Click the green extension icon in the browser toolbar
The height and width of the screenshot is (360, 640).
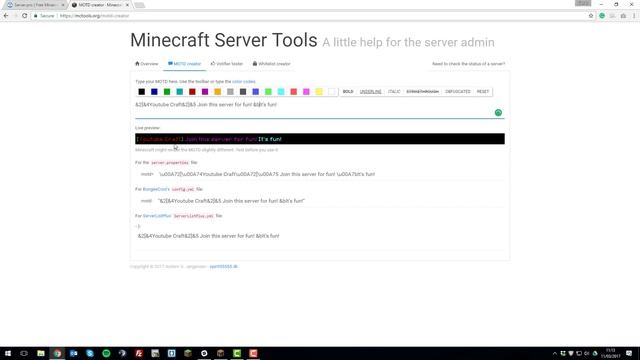point(602,16)
